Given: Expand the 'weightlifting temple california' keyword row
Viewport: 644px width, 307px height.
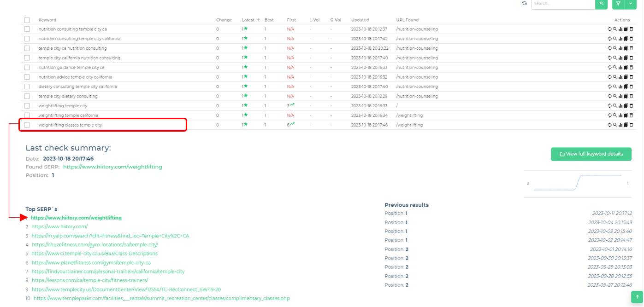Looking at the screenshot, I should 68,116.
